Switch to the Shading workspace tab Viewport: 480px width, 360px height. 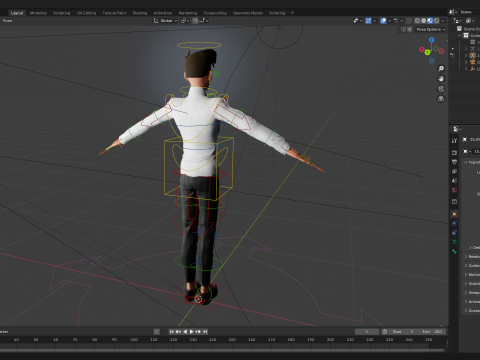click(x=140, y=13)
